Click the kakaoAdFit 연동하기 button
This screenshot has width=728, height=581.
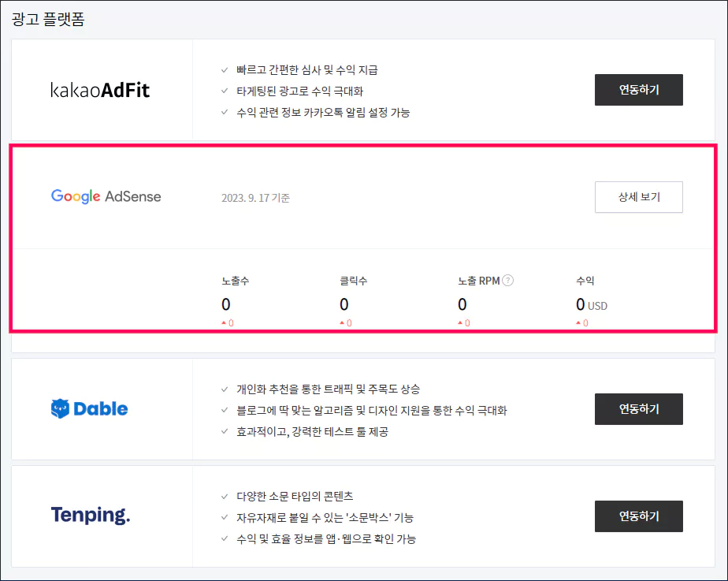[638, 90]
